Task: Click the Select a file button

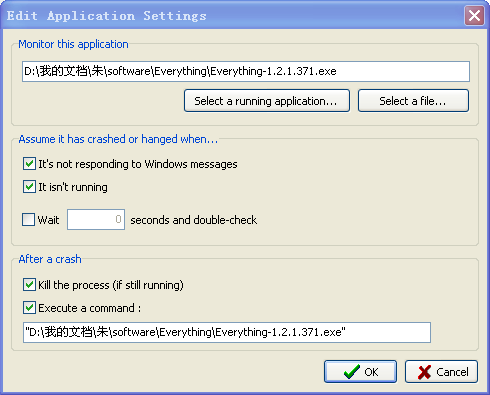Action: [413, 101]
